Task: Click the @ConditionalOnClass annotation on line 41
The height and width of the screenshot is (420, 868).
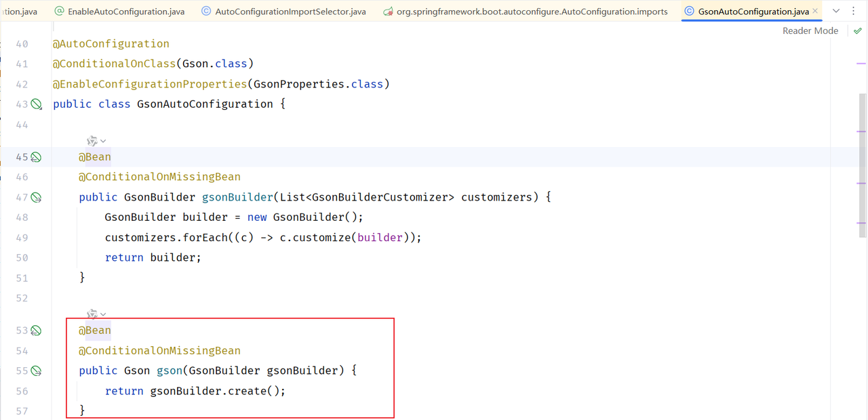Action: 114,64
